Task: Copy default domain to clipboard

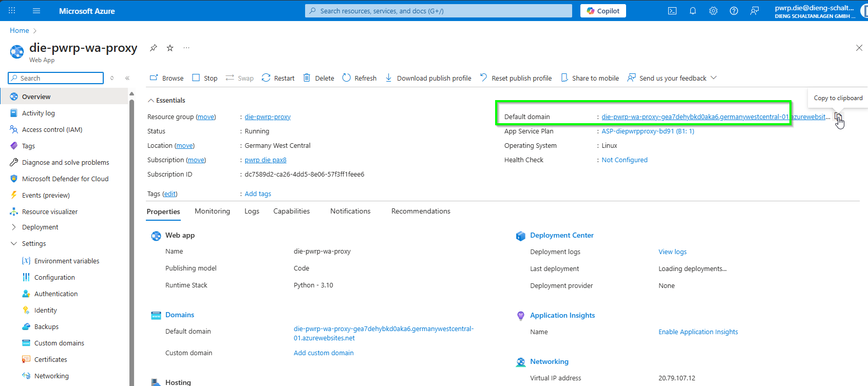Action: point(838,117)
